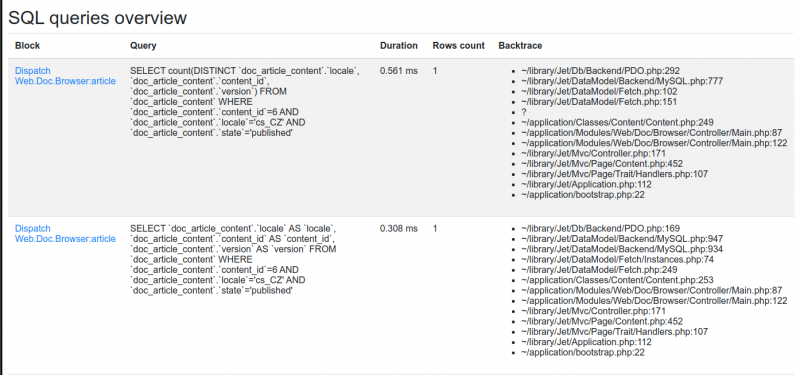
Task: Open Dispatch Web.Doc.Browser:article link in first row
Action: [x=65, y=76]
